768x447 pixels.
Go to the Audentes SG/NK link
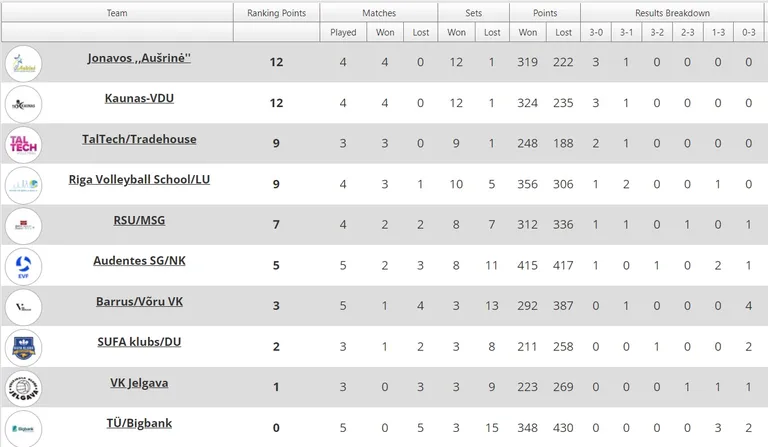(139, 261)
